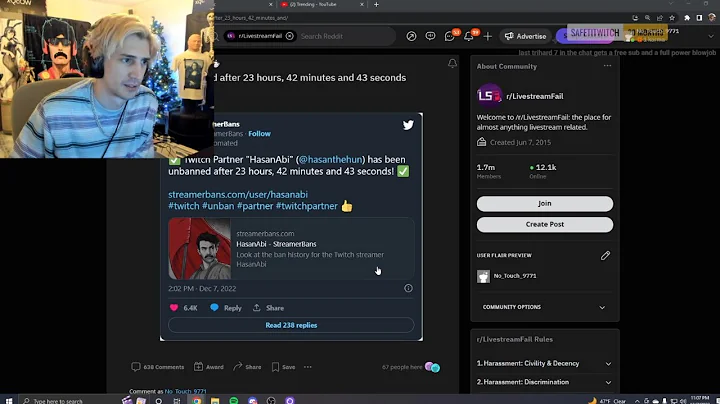Click the tweet info circle icon
Screen dimensions: 720x404
tap(408, 288)
